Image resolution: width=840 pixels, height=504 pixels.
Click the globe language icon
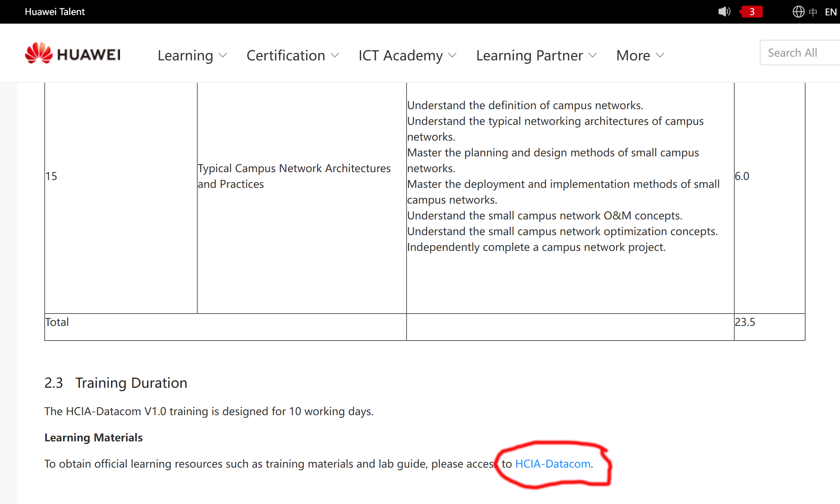798,12
